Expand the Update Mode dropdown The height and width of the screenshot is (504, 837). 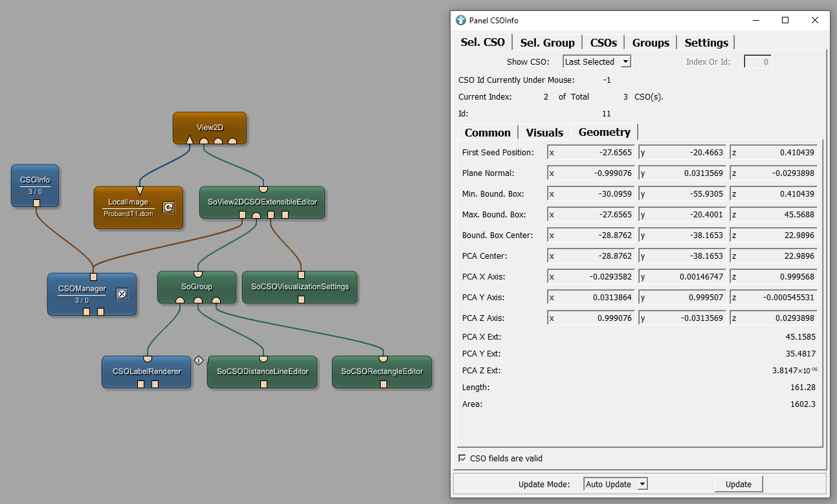click(x=615, y=484)
